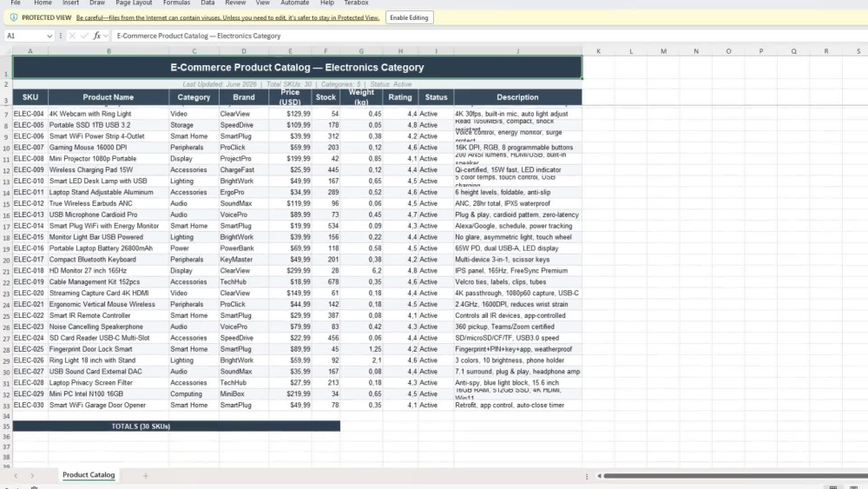The image size is (868, 489).
Task: Select cell 'ELEC-004'
Action: coord(30,114)
